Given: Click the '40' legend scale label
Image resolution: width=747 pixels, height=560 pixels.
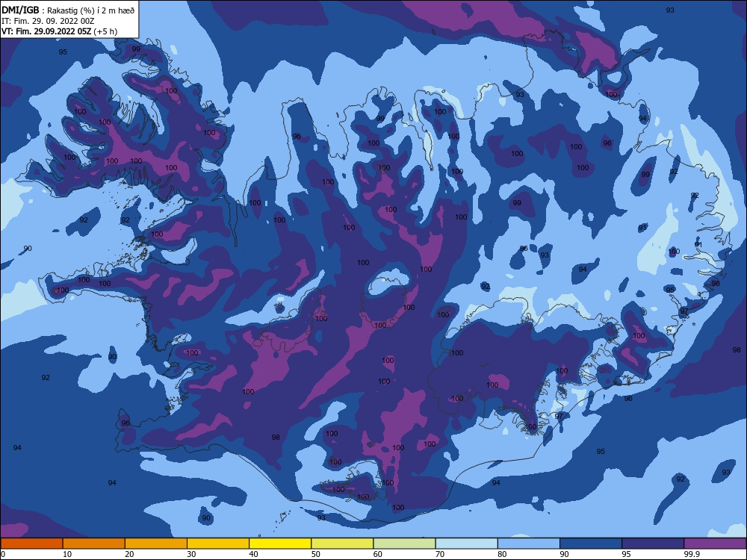Looking at the screenshot, I should 253,554.
